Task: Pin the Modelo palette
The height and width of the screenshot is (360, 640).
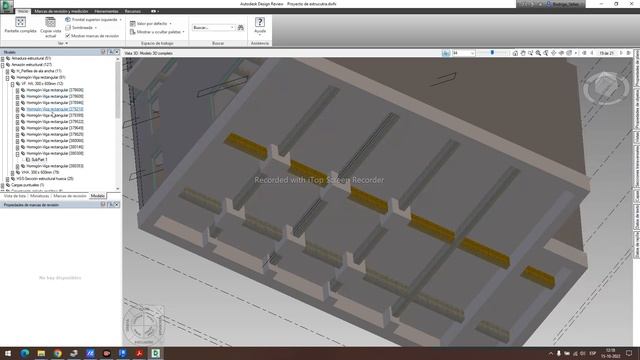Action: click(110, 52)
